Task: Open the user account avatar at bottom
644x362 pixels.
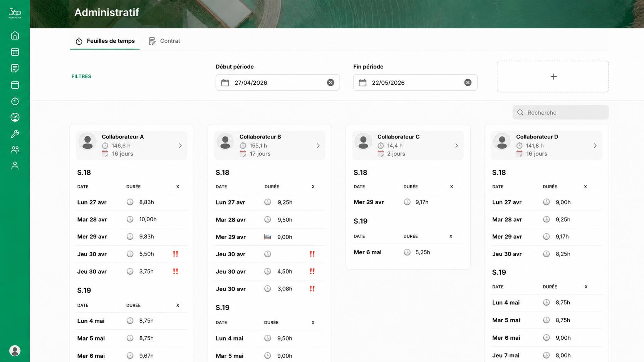Action: coord(15,351)
